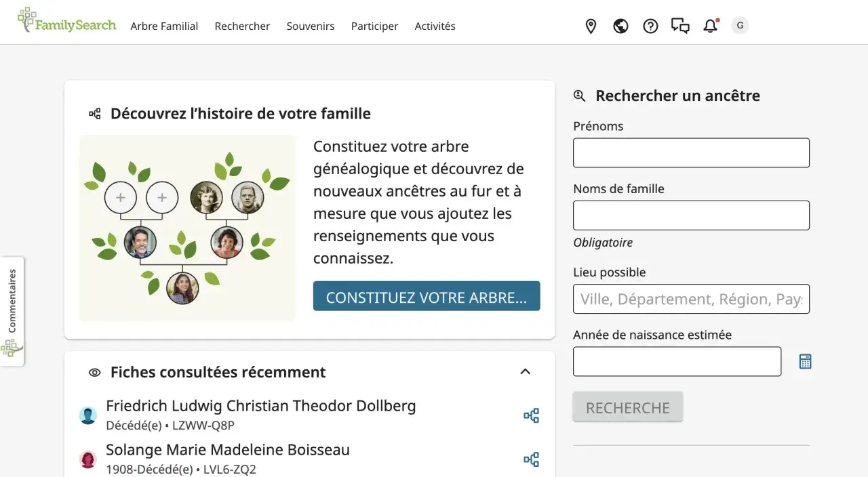Click the curly-haired woman portrait in tree
The height and width of the screenshot is (477, 868).
point(226,243)
